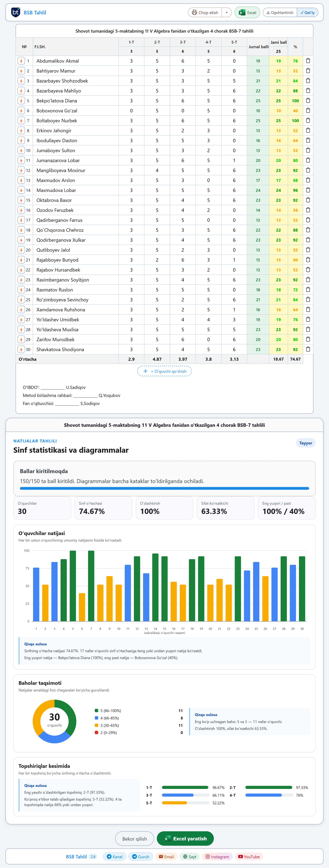
Task: Click the trash icon for Mangliboyeva Moxinur
Action: tap(308, 170)
